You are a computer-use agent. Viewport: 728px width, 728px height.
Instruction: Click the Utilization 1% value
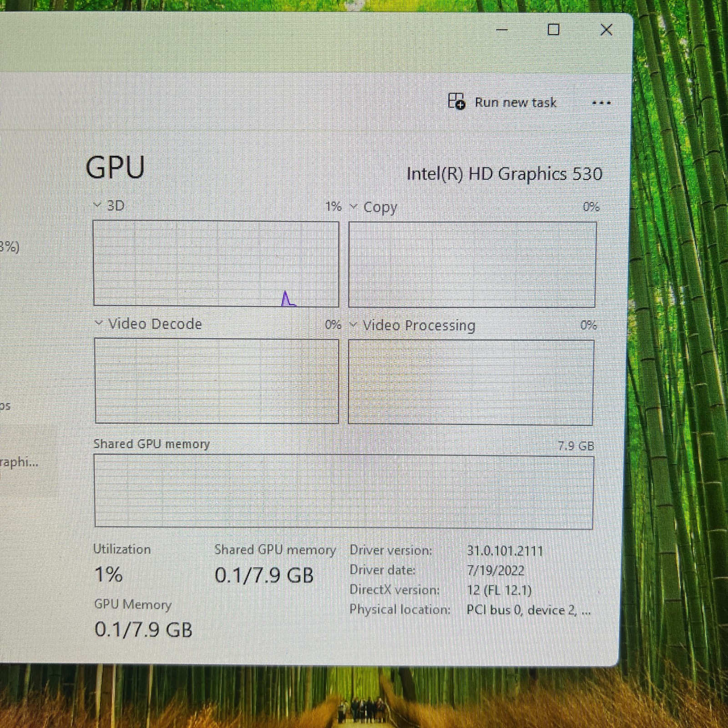point(108,574)
